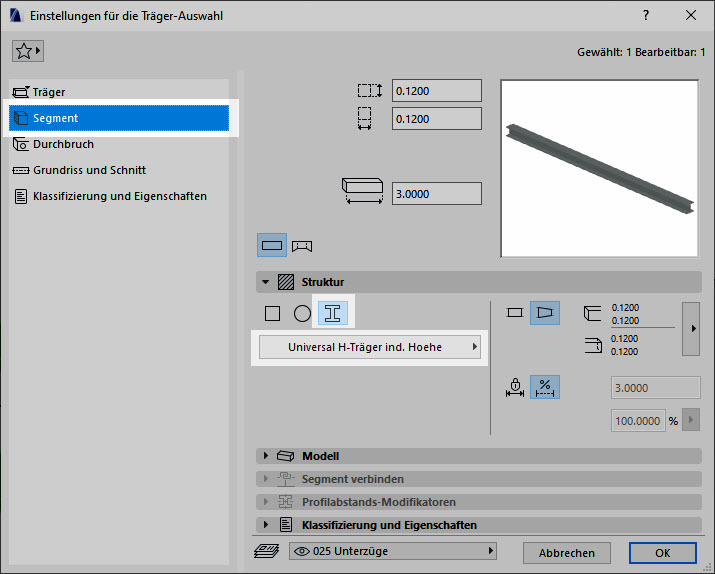
Task: Click the 3D beam preview image
Action: (x=600, y=169)
